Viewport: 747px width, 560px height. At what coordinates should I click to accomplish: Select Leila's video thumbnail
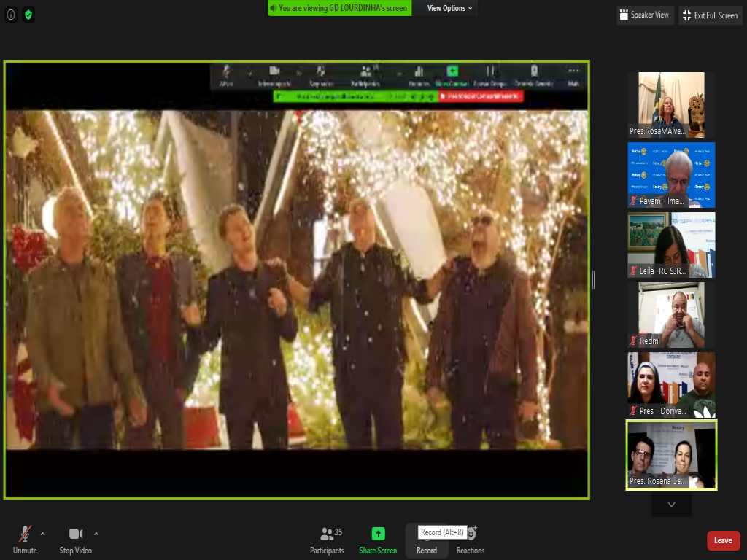(671, 244)
